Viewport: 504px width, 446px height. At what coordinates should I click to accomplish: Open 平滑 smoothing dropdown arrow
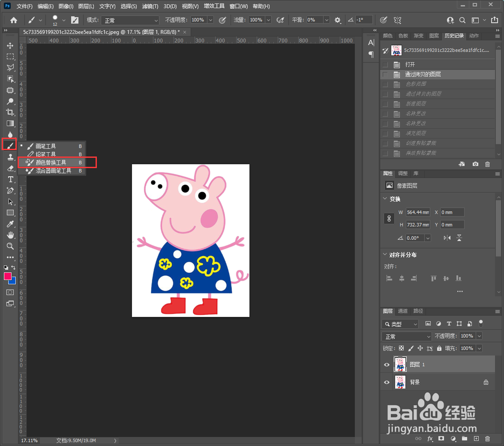[x=327, y=20]
